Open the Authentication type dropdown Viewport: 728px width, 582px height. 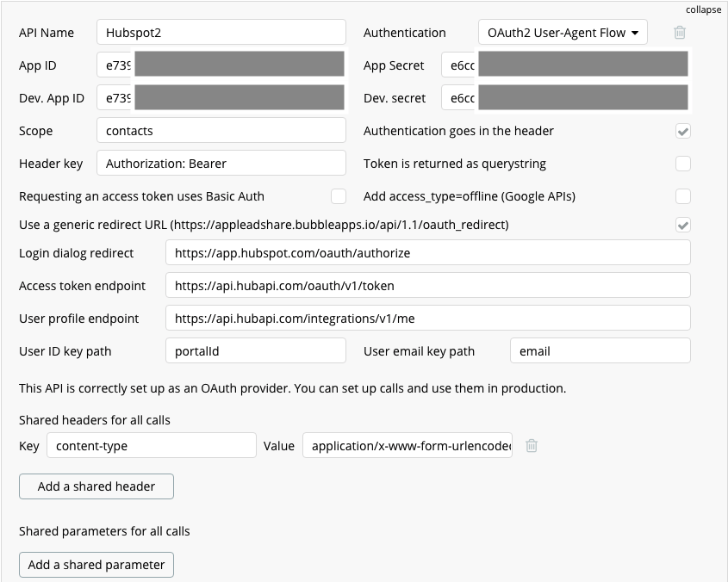pos(563,33)
